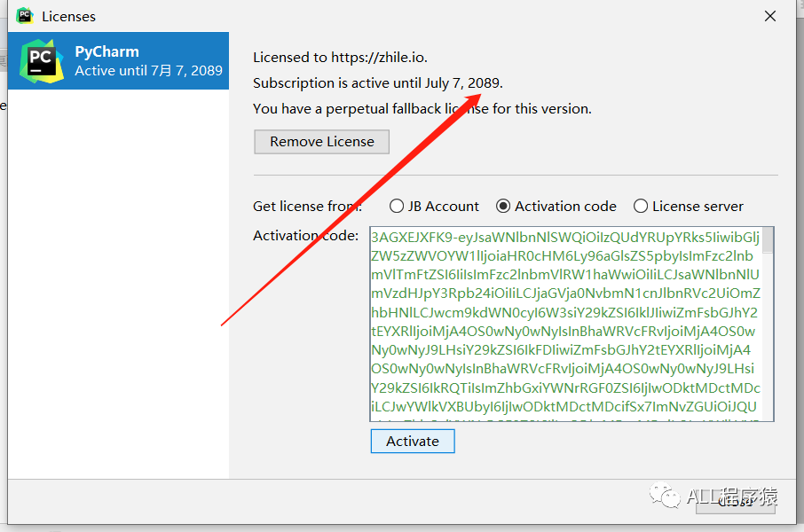This screenshot has height=532, width=804.
Task: Click the activation code scrollbar thumb
Action: pos(768,240)
